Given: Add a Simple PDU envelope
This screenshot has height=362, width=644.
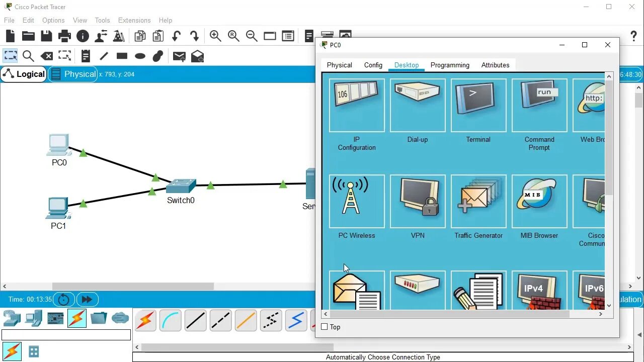Looking at the screenshot, I should (x=179, y=56).
